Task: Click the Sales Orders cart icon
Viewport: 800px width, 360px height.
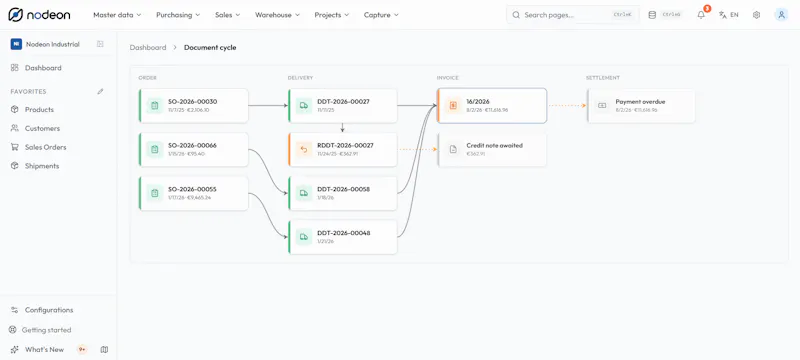Action: [14, 147]
